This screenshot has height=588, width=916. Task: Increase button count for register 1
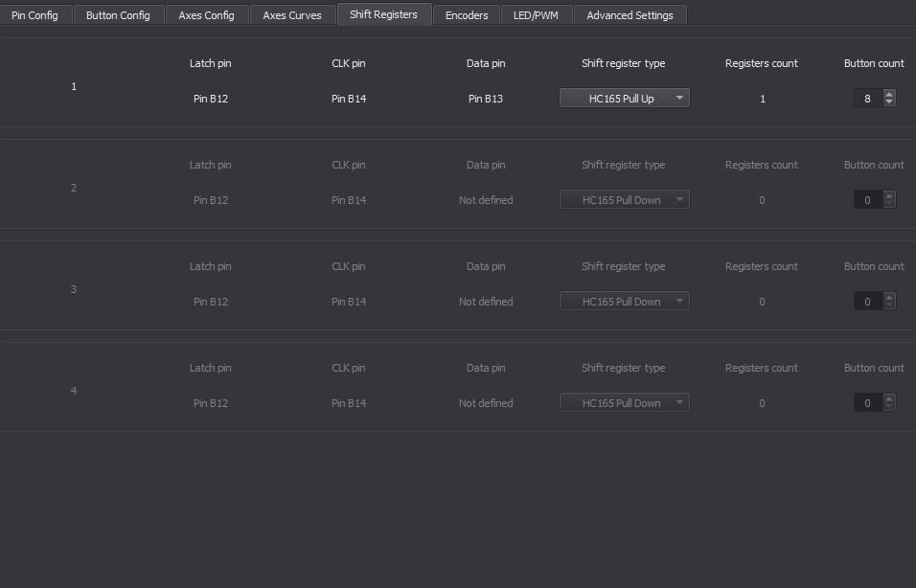[889, 94]
